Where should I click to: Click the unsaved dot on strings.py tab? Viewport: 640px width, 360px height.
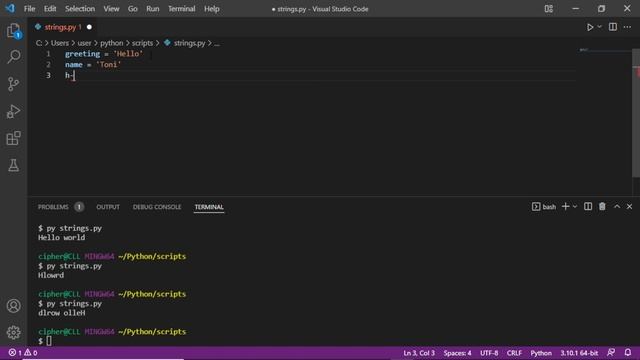[89, 27]
